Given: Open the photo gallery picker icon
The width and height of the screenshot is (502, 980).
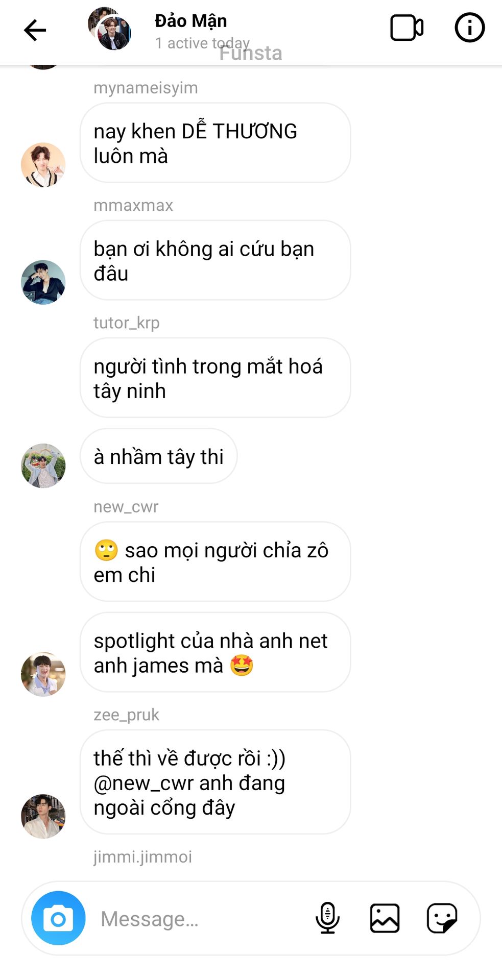Looking at the screenshot, I should (x=385, y=918).
